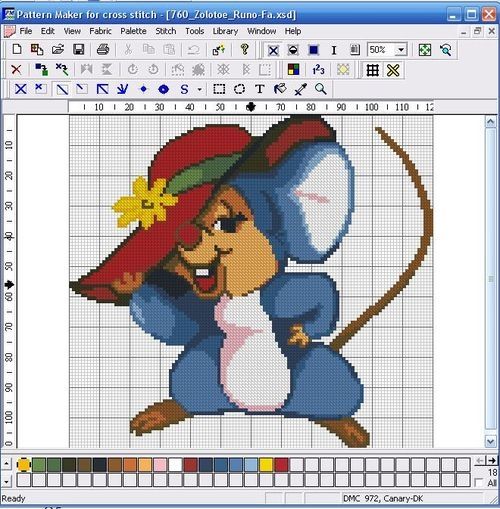Select the S specialty stitch tool

click(x=184, y=89)
